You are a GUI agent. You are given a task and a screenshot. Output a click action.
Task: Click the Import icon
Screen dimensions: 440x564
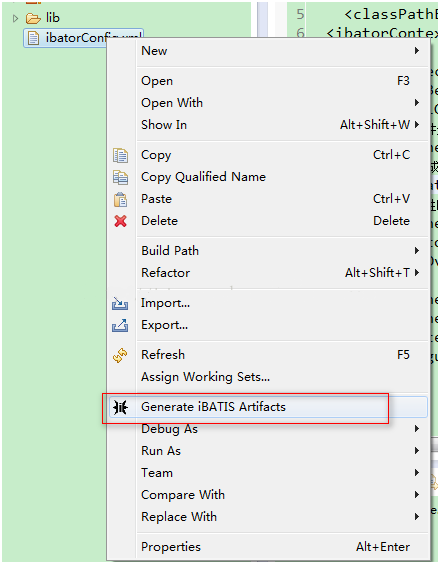click(x=120, y=304)
